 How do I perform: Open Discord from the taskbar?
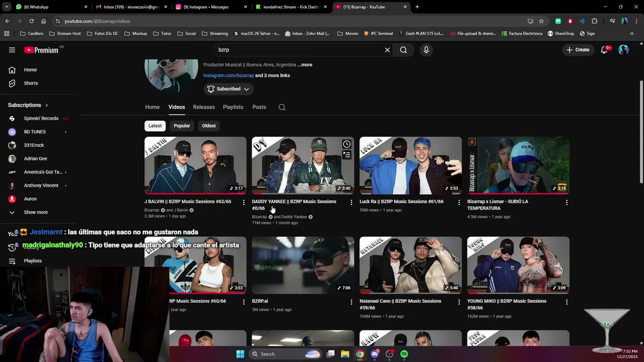pyautogui.click(x=374, y=354)
